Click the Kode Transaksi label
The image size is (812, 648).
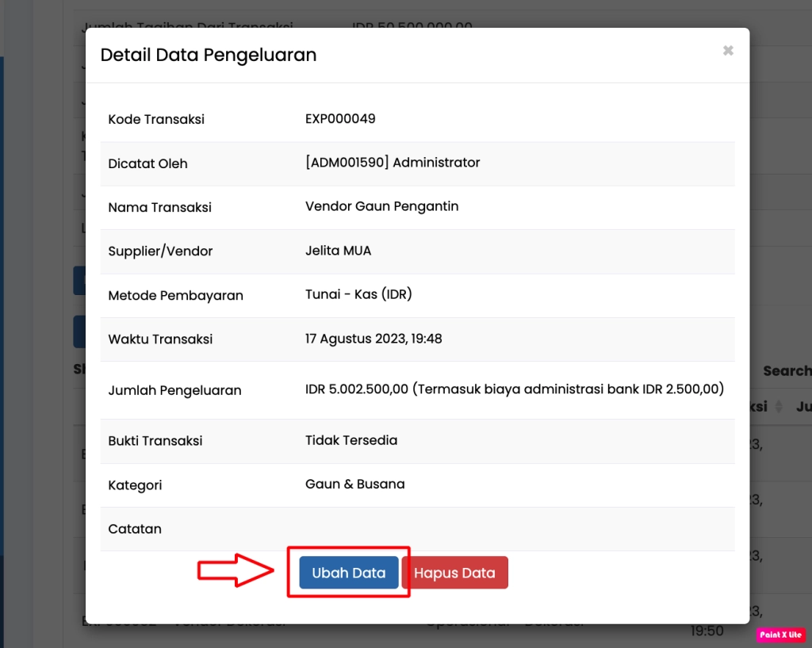tap(156, 120)
